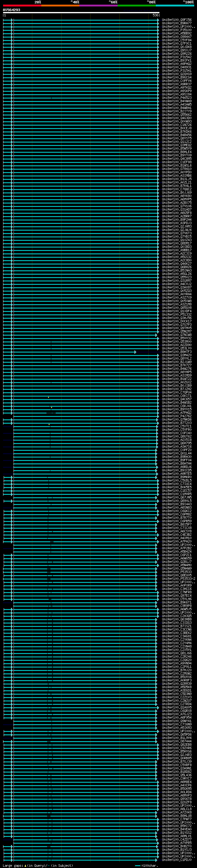
Task: Select hit label UniRef100_B1YGS2
Action: pos(176,833)
